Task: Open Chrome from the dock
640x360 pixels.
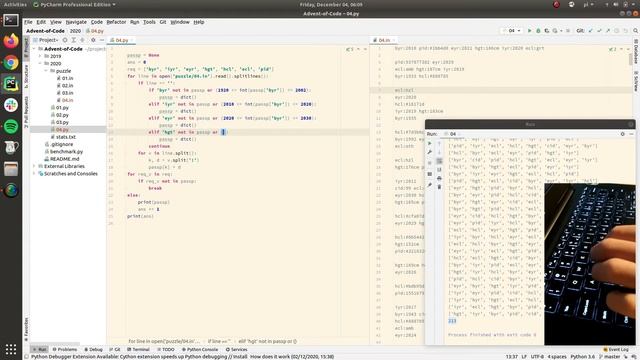Action: (11, 62)
